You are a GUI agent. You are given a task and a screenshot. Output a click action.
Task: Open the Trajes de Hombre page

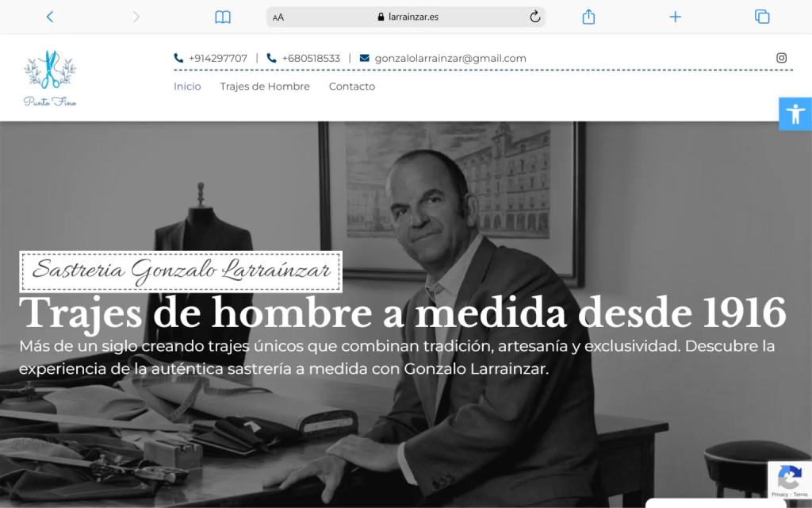(265, 87)
